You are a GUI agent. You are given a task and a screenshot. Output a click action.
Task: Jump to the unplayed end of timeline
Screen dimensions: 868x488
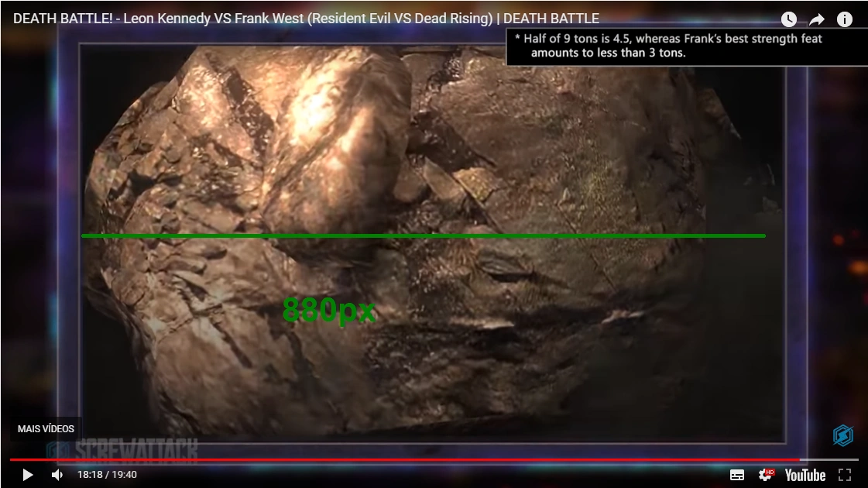(829, 460)
